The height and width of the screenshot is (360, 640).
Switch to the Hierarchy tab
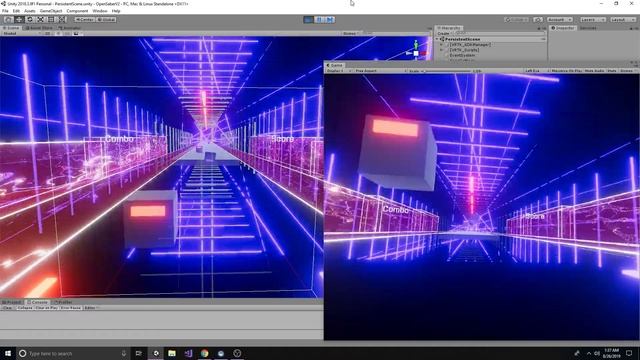click(449, 28)
